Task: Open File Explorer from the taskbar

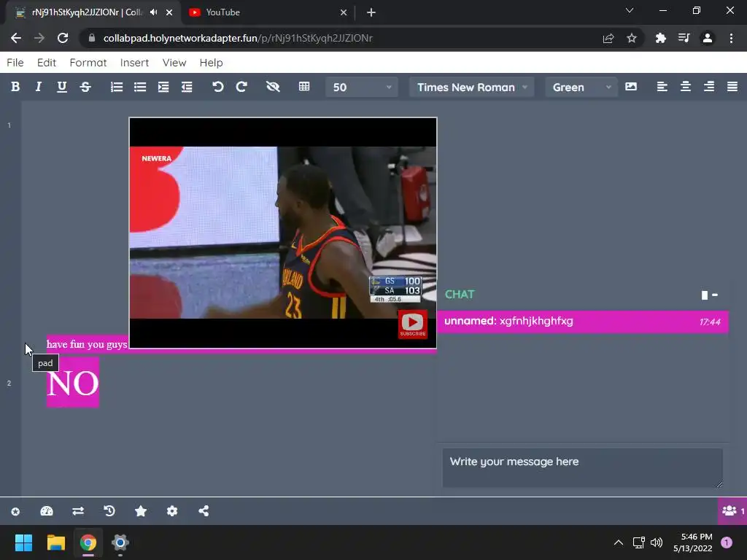Action: click(55, 542)
